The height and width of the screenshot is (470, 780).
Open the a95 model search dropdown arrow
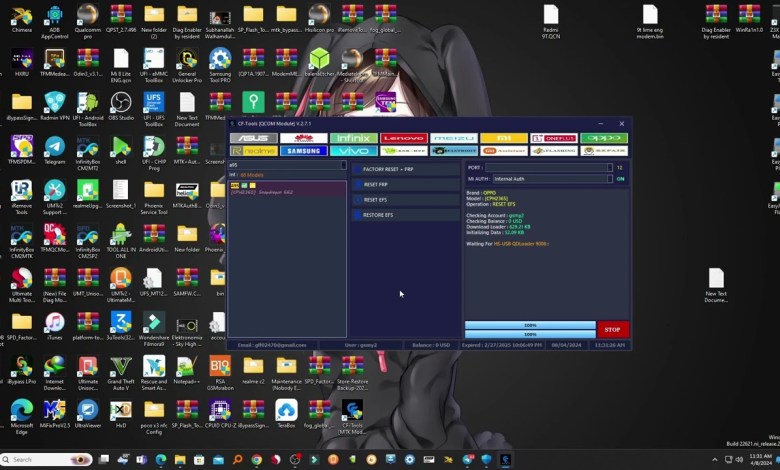[343, 165]
